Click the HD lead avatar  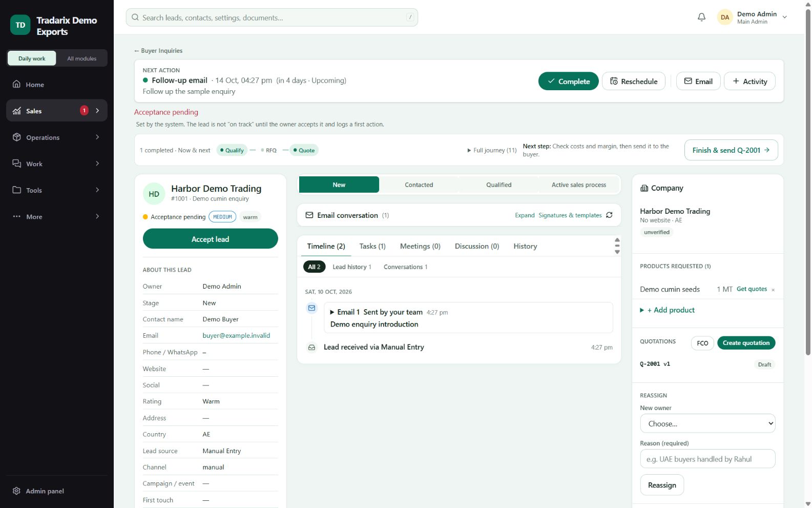click(154, 194)
